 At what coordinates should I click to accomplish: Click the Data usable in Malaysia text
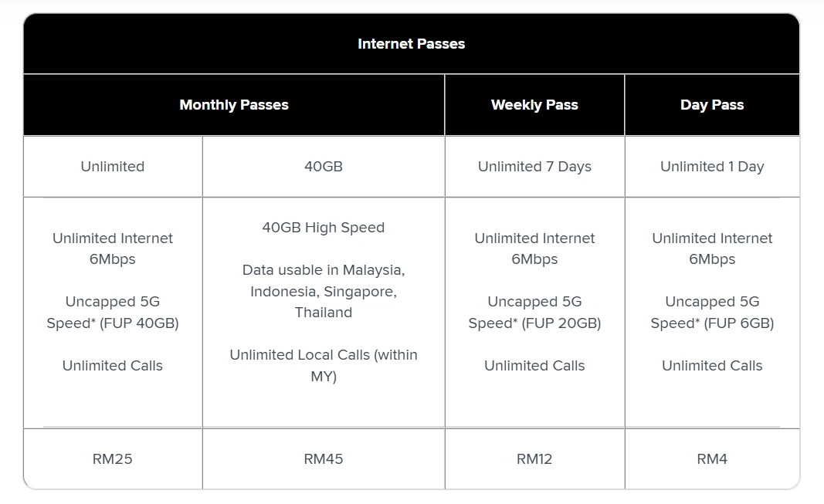(x=324, y=291)
